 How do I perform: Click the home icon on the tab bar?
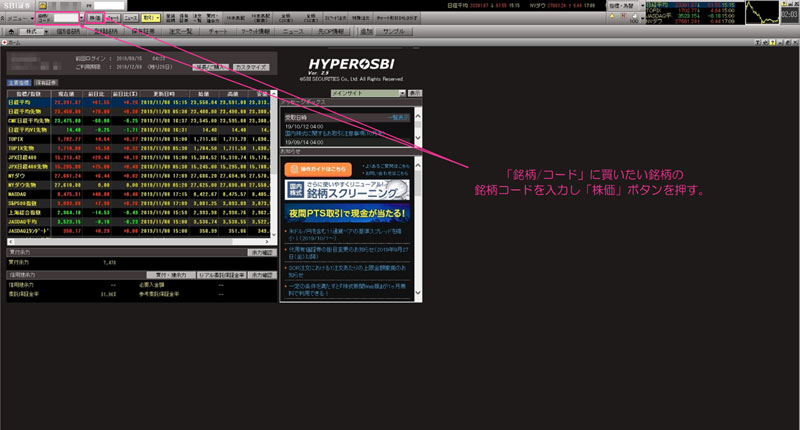tap(11, 32)
